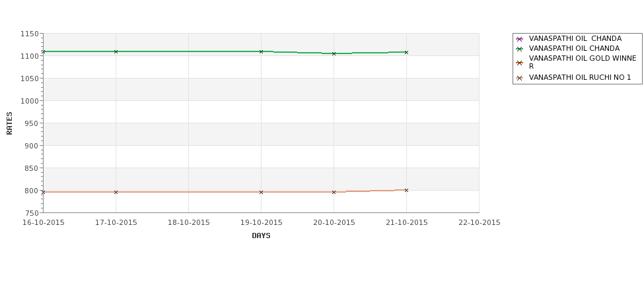Click the green Chanda marker at 16-10-2015

point(43,51)
